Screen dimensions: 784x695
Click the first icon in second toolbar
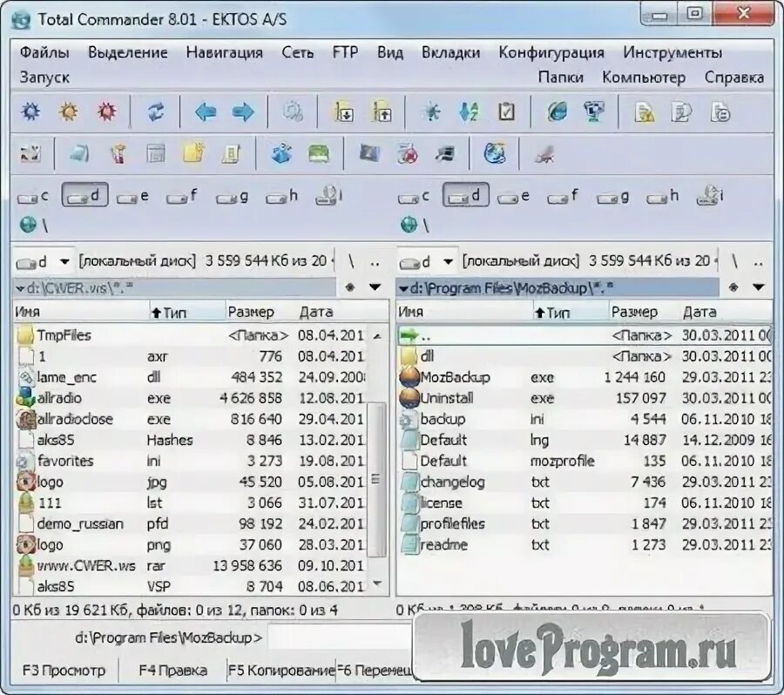click(x=30, y=153)
